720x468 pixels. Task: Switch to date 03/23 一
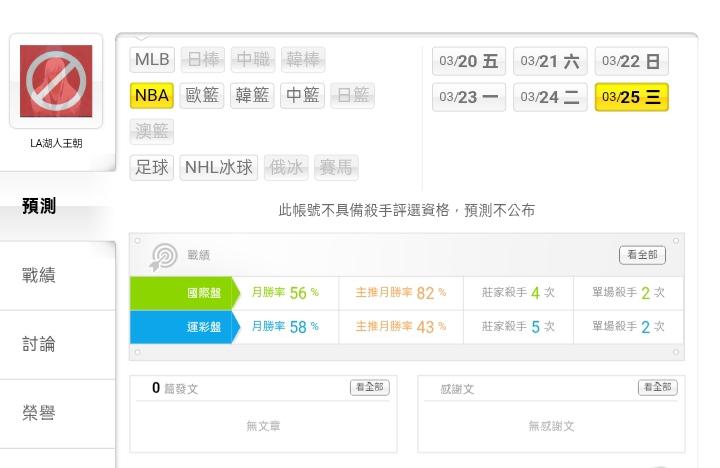469,97
